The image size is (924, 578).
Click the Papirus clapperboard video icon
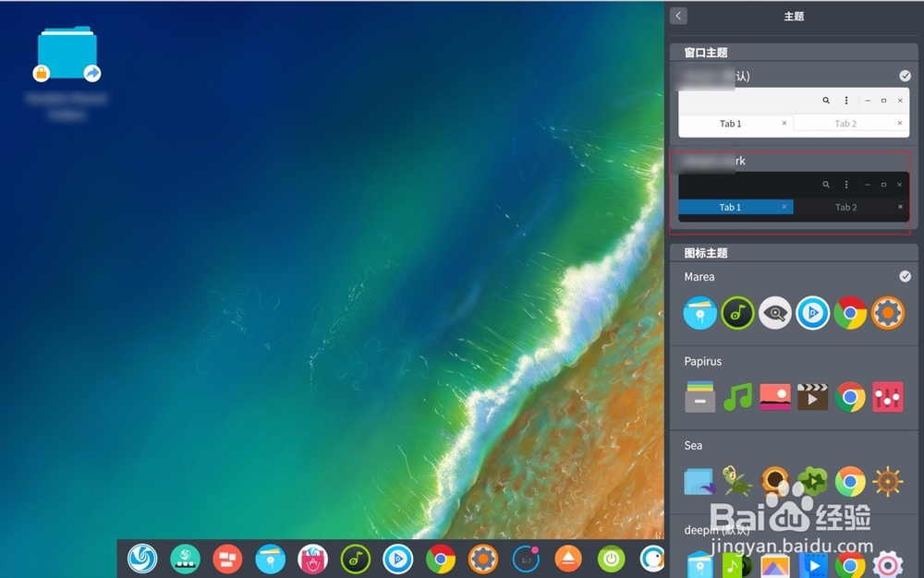tap(812, 397)
